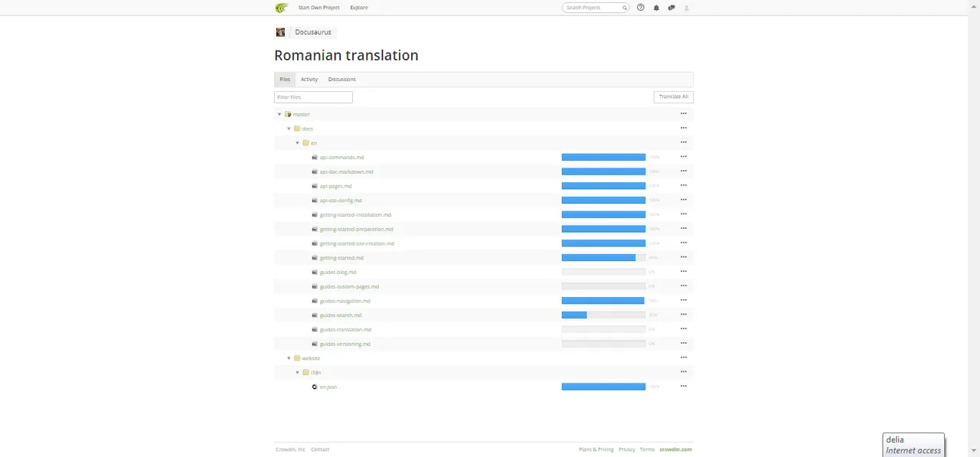
Task: Open the user profile avatar icon
Action: (x=687, y=8)
